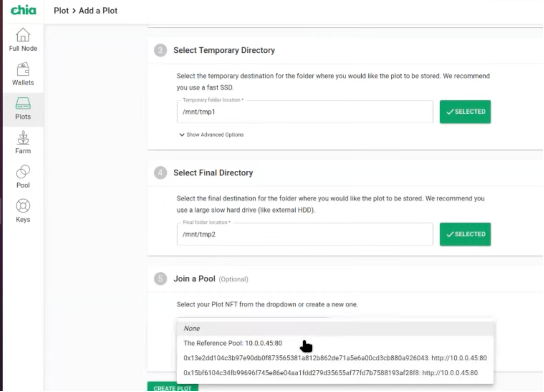Select the 0x13e2dd104c3b Plot NFT option

tap(335, 358)
